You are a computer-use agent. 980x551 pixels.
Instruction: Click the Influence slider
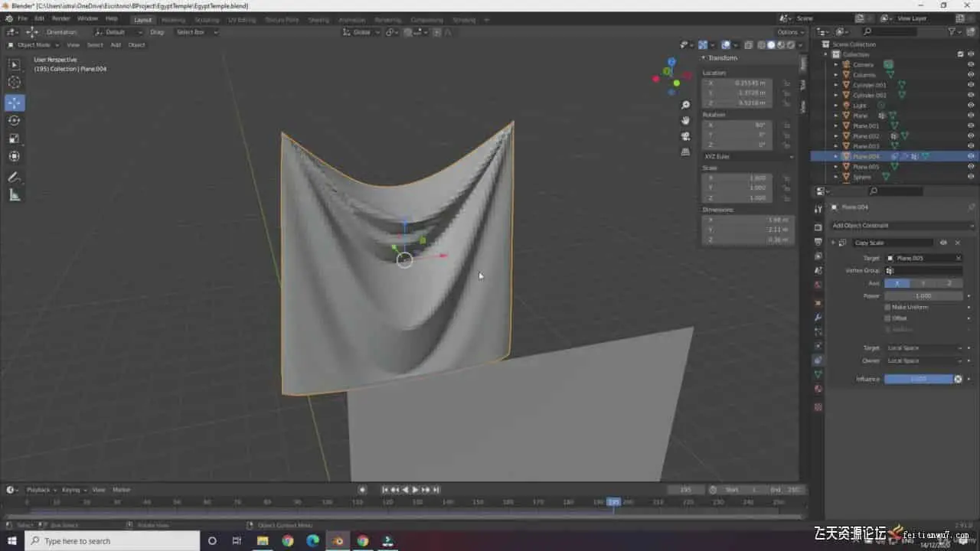pos(919,379)
